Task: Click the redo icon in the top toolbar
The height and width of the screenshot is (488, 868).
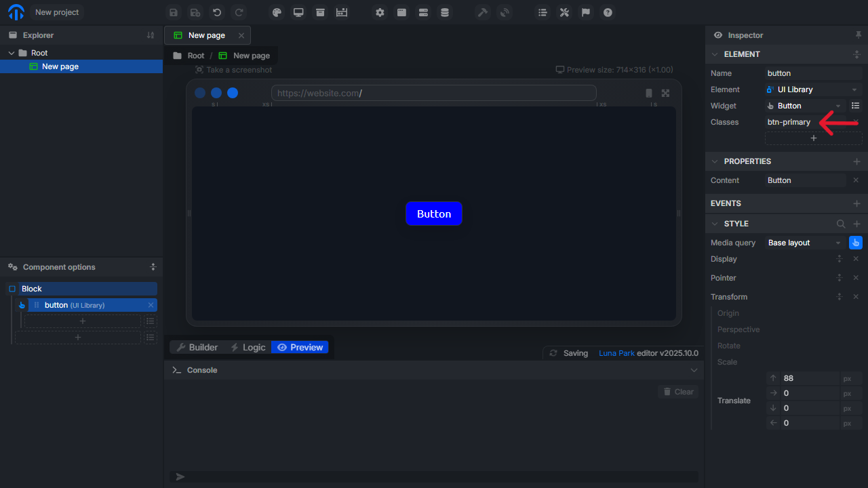Action: (239, 12)
